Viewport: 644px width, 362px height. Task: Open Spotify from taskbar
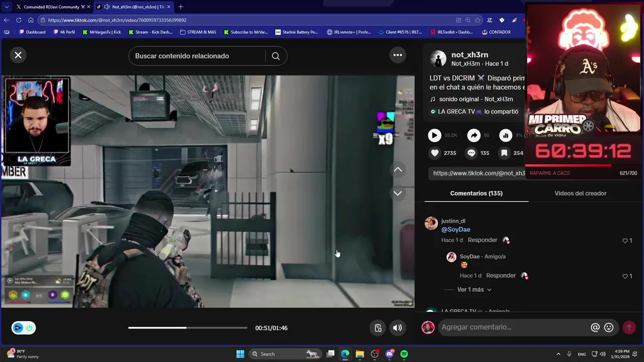(x=404, y=354)
